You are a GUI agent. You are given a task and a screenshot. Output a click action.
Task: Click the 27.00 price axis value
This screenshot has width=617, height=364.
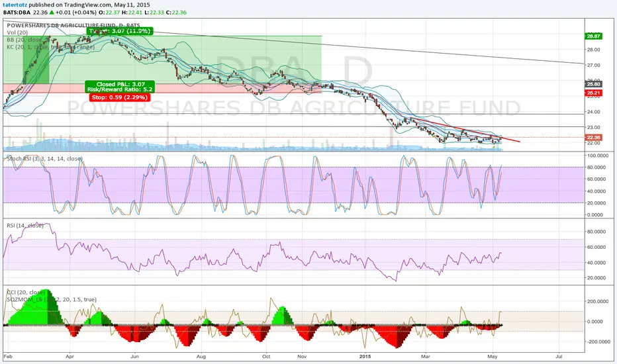pos(593,66)
